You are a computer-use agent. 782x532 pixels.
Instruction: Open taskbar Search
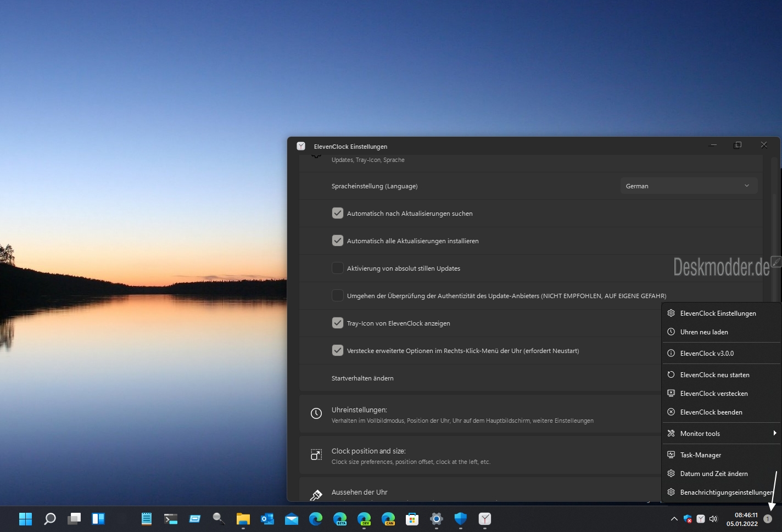point(50,519)
